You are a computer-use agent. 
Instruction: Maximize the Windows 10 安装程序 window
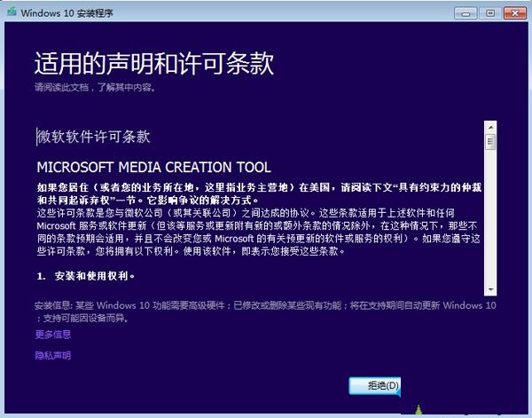489,11
